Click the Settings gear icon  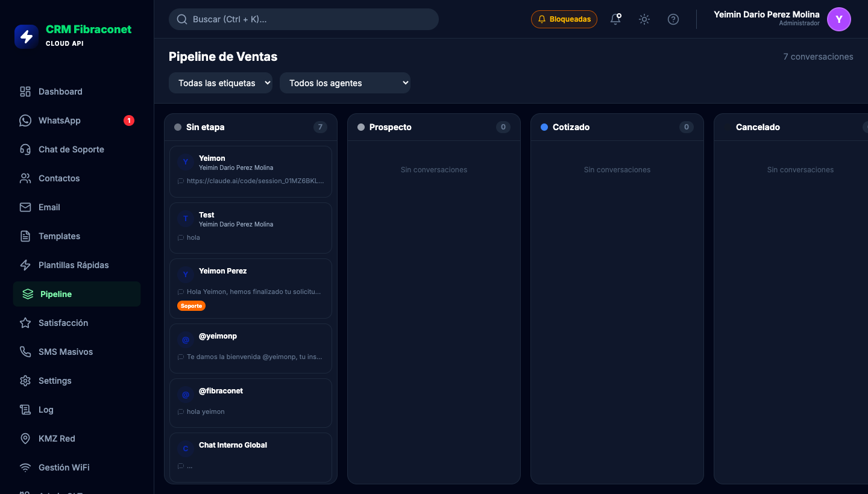click(25, 381)
